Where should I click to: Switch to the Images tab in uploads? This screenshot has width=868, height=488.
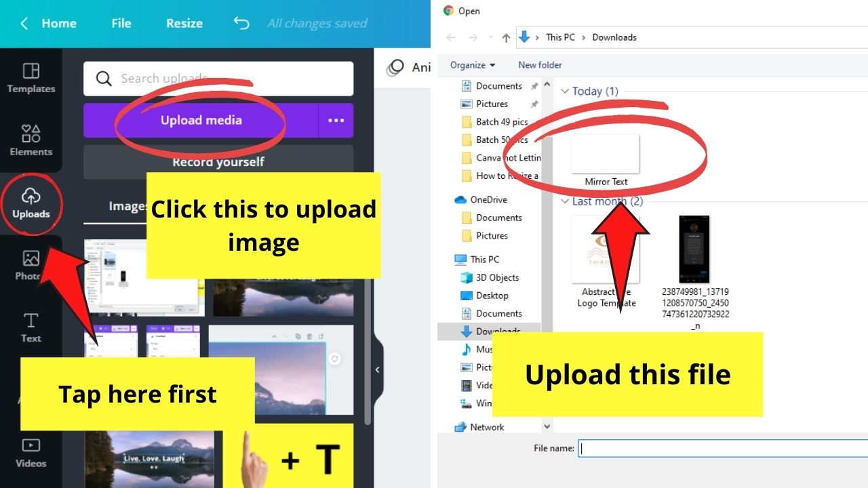(128, 206)
